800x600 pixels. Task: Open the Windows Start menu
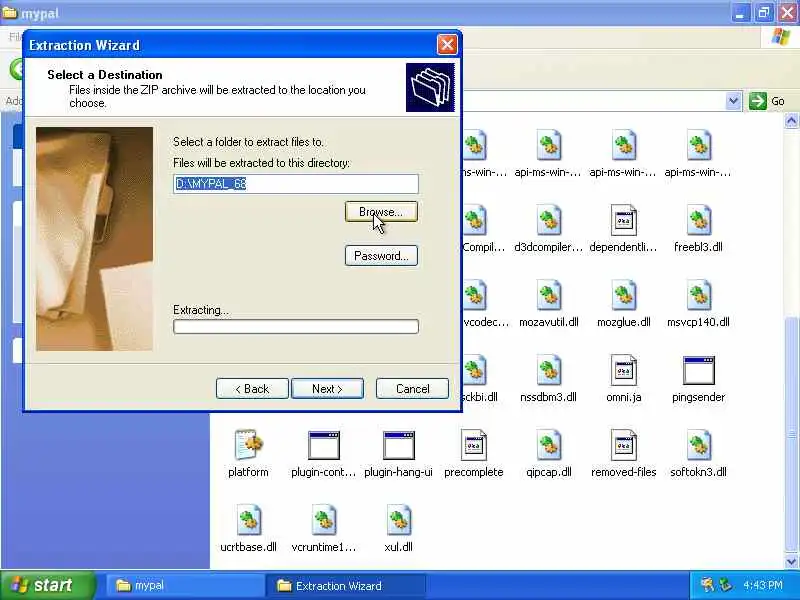(48, 585)
